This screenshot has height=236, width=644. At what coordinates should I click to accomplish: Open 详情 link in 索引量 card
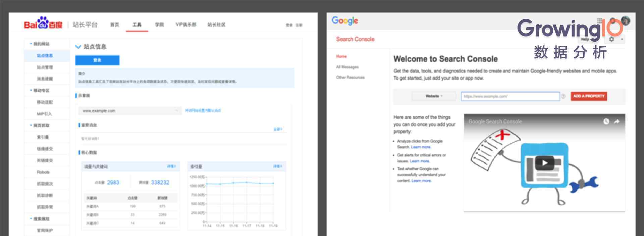[x=277, y=166]
